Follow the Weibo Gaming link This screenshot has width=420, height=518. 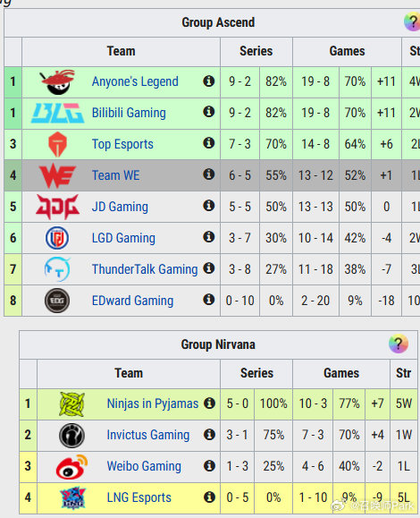click(x=144, y=466)
